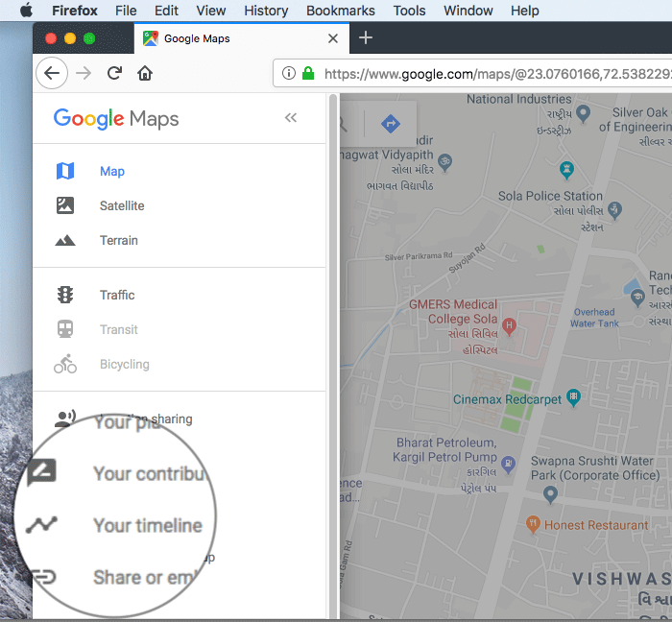672x622 pixels.
Task: Click the blue Directions diamond icon
Action: coord(391,124)
